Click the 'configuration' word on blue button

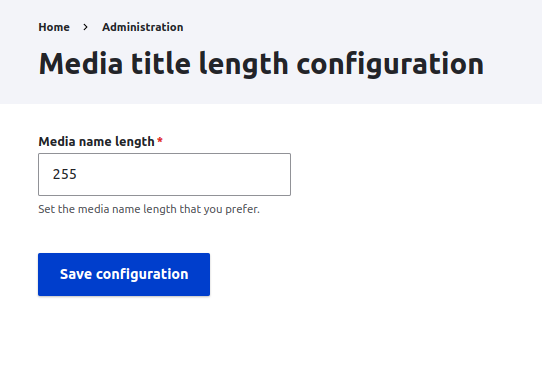pyautogui.click(x=142, y=274)
